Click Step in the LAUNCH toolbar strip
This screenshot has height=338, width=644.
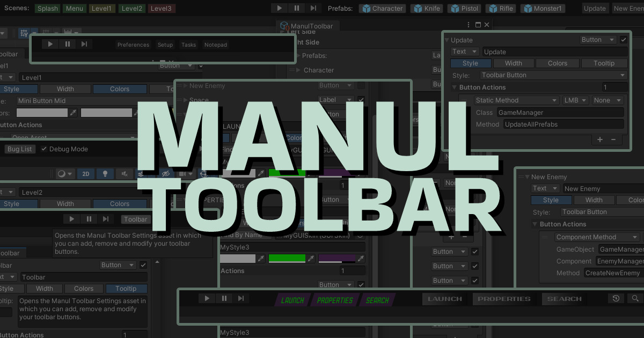241,299
